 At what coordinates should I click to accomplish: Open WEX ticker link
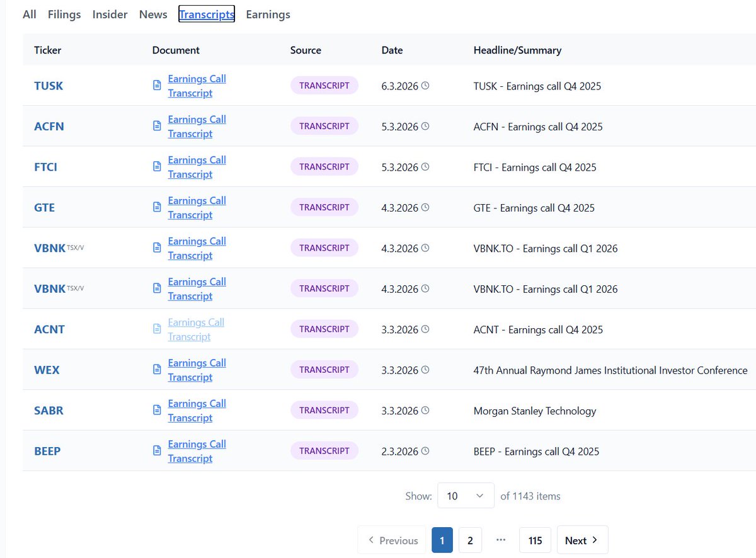pos(47,370)
